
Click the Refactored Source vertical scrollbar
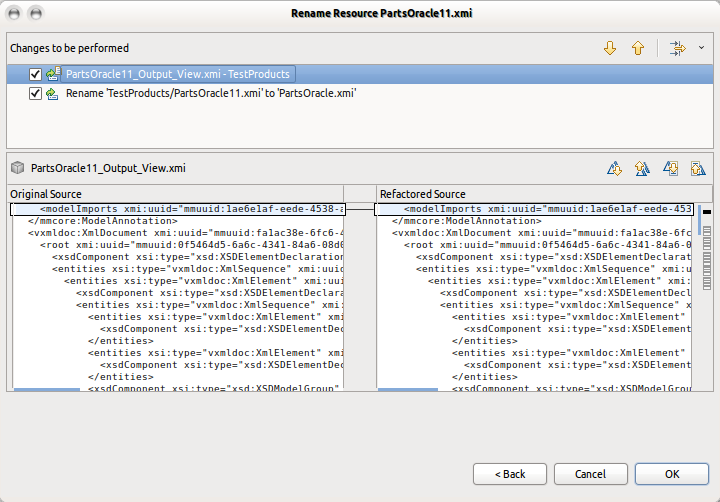point(706,300)
